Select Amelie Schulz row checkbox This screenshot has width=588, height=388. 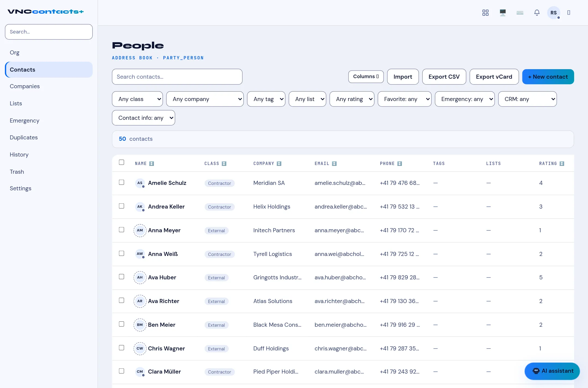tap(122, 182)
